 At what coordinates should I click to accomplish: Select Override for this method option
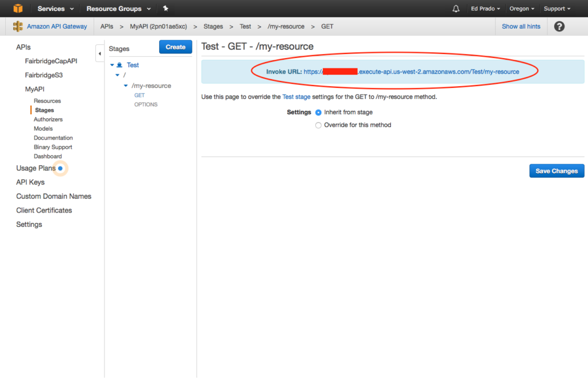coord(319,125)
